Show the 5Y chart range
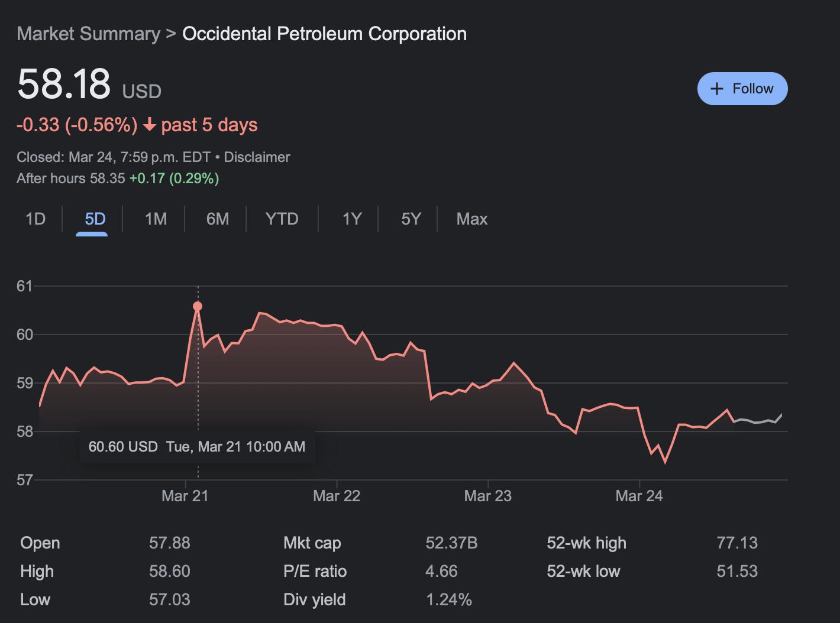840x623 pixels. point(411,219)
